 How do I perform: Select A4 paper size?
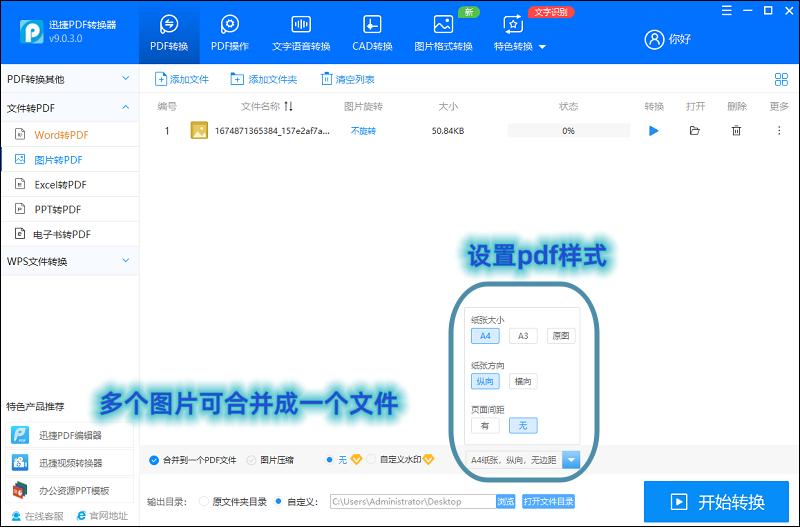tap(485, 336)
